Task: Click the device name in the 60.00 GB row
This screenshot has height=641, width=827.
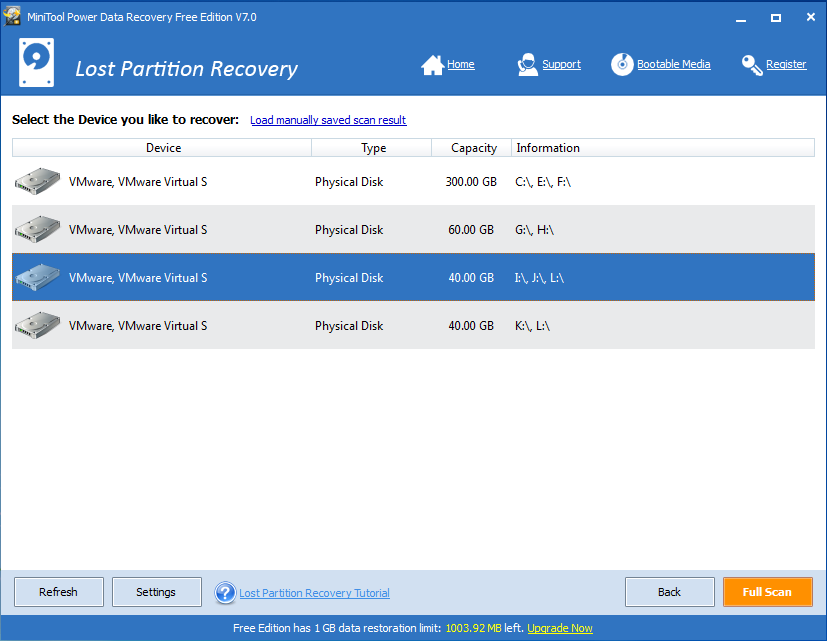Action: (138, 229)
